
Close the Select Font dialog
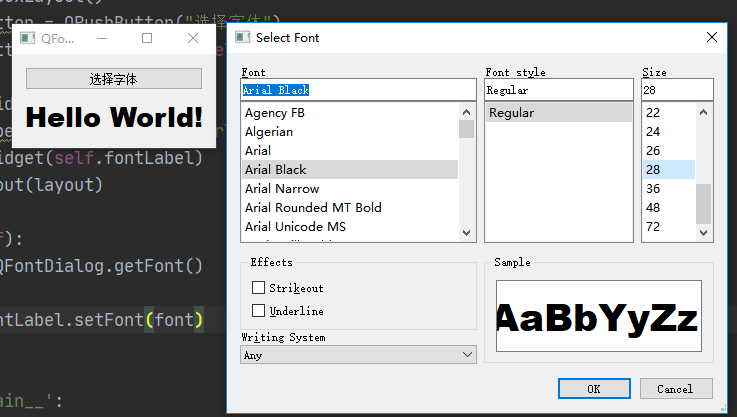(712, 38)
